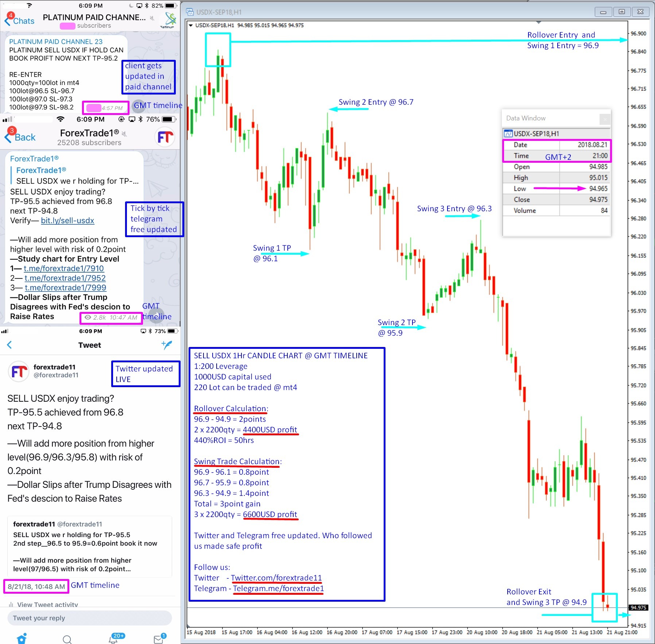Minimize the USDX-SEP18,H1 chart window
This screenshot has height=644, width=655.
click(x=603, y=12)
